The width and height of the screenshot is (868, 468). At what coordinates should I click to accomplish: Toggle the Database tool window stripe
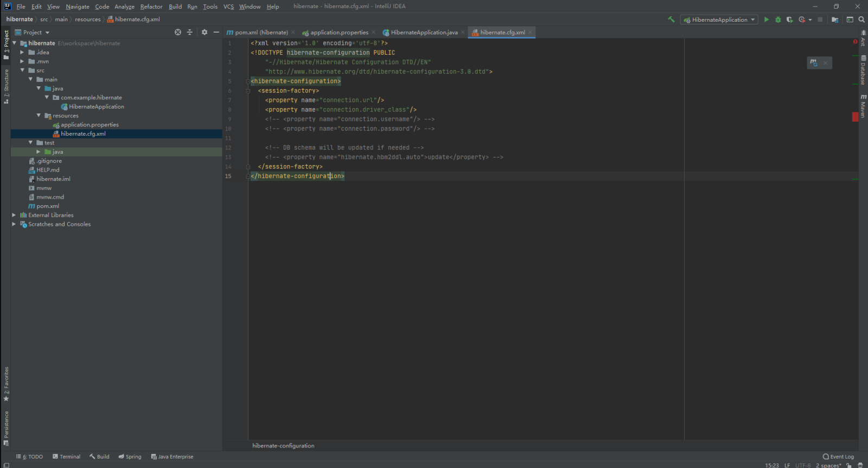863,71
